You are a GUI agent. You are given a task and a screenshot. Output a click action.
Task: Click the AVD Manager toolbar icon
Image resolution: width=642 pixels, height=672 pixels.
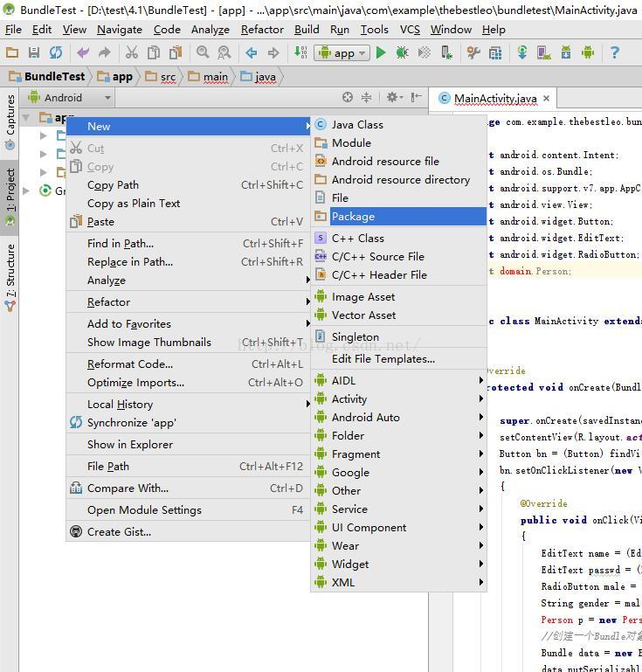(x=544, y=52)
